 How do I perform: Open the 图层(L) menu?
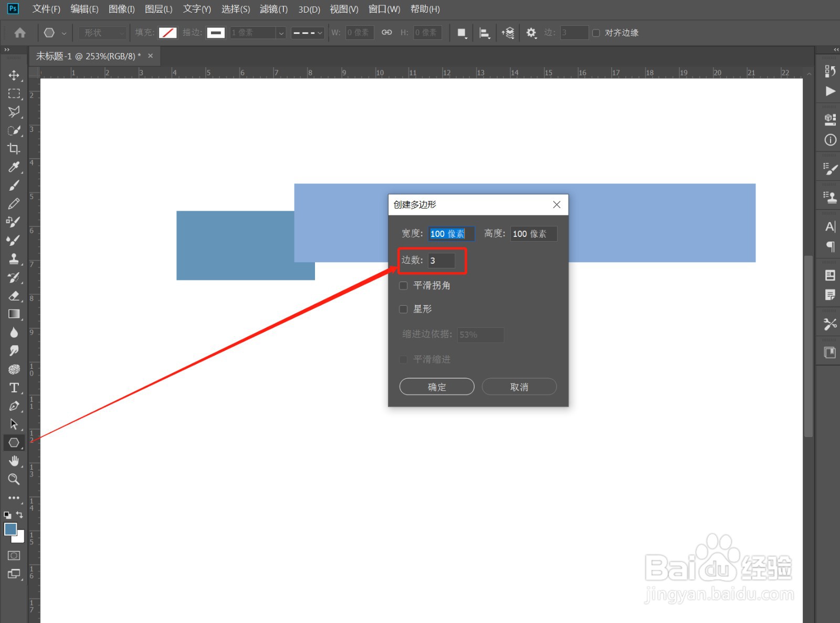coord(159,9)
